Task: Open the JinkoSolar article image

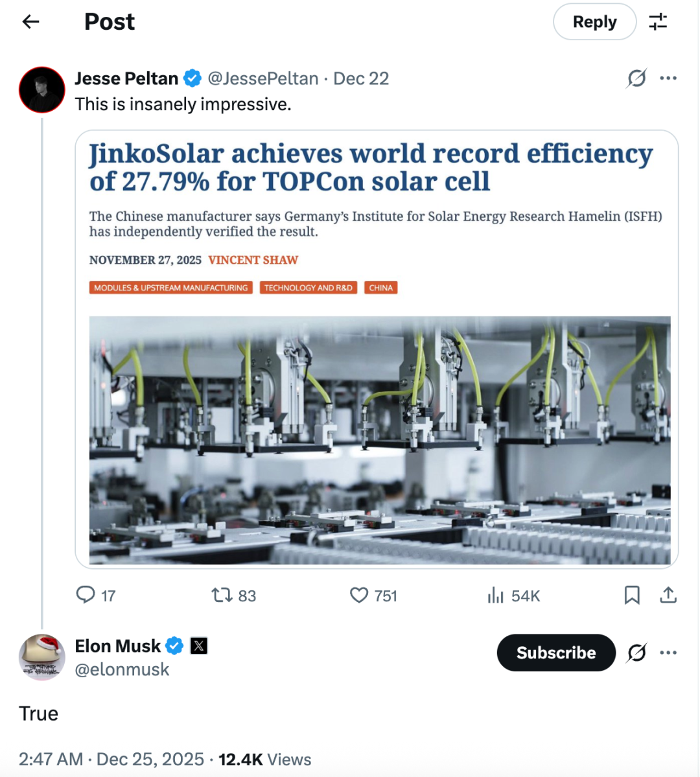Action: pyautogui.click(x=380, y=440)
